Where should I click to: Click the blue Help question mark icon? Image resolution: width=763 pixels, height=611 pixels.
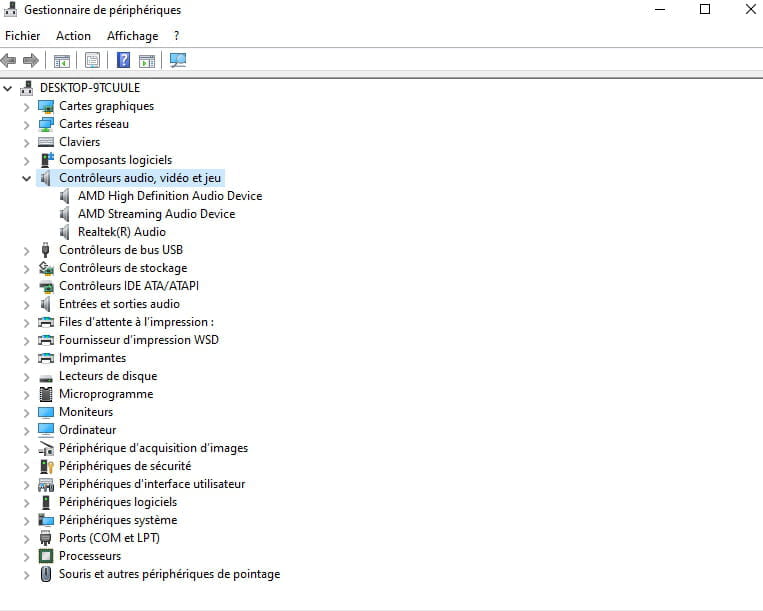tap(124, 60)
